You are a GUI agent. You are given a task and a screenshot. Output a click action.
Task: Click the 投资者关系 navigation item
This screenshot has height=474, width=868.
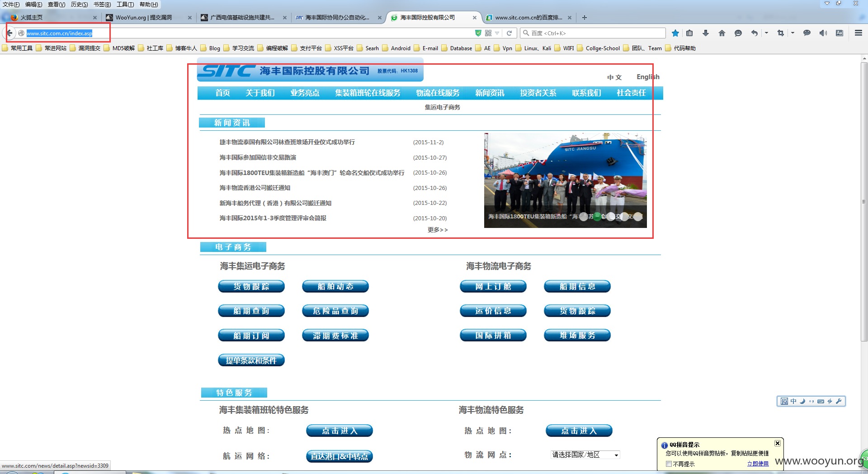pyautogui.click(x=538, y=93)
